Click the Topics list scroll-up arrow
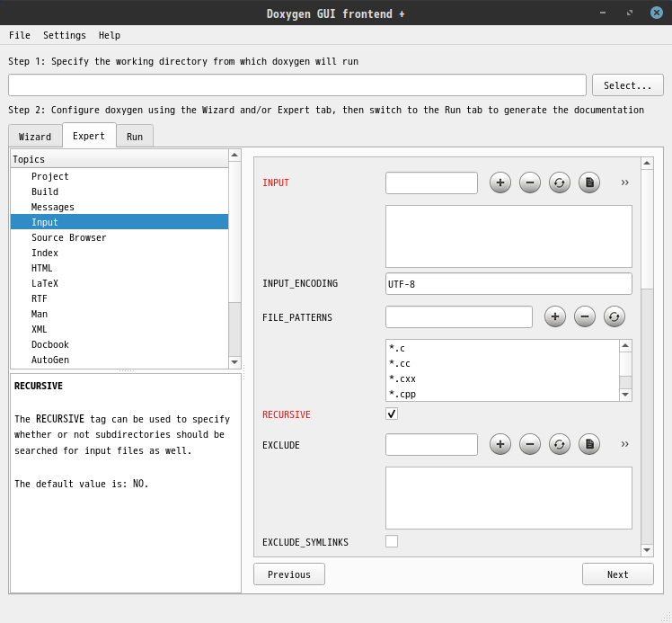 (234, 155)
